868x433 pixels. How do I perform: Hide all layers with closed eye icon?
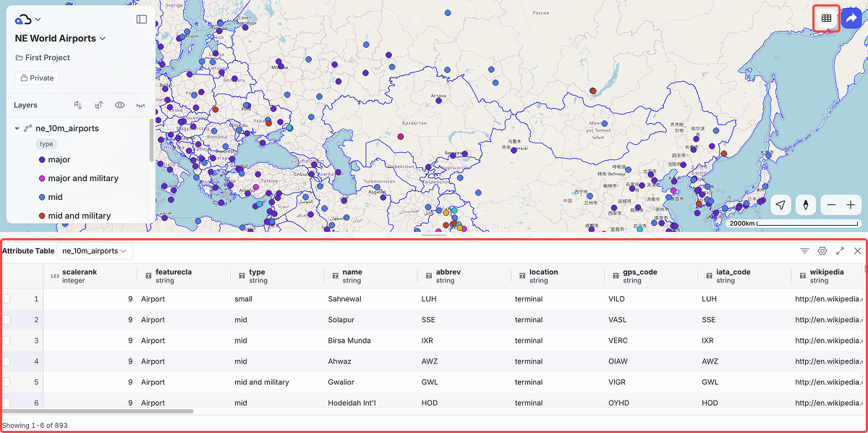point(140,105)
